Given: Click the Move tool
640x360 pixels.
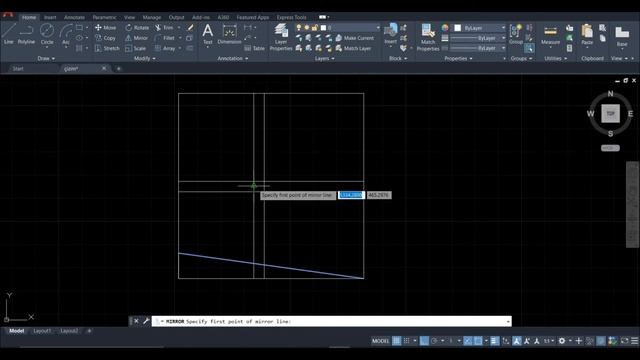Looking at the screenshot, I should (106, 28).
